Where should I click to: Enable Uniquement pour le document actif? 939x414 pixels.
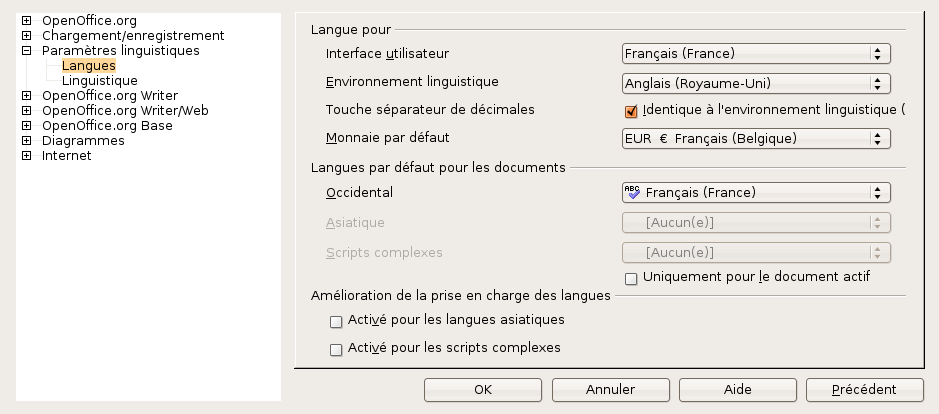coord(631,277)
